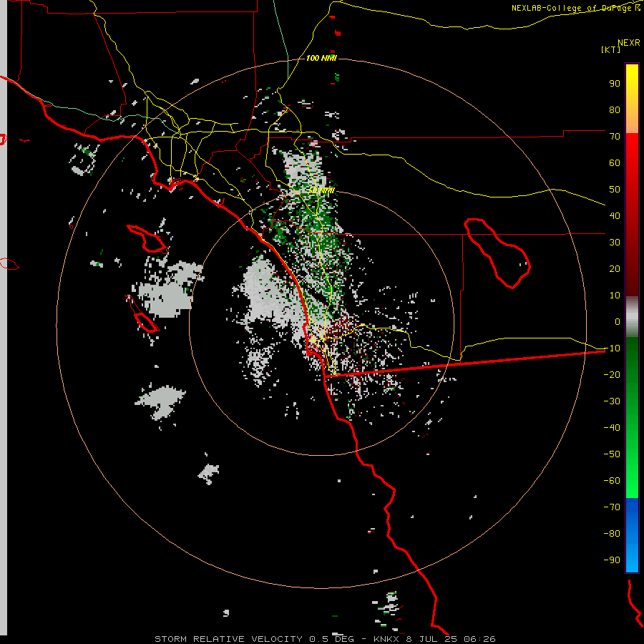The height and width of the screenshot is (644, 644).
Task: Click the 50 NMI range ring label
Action: point(321,190)
